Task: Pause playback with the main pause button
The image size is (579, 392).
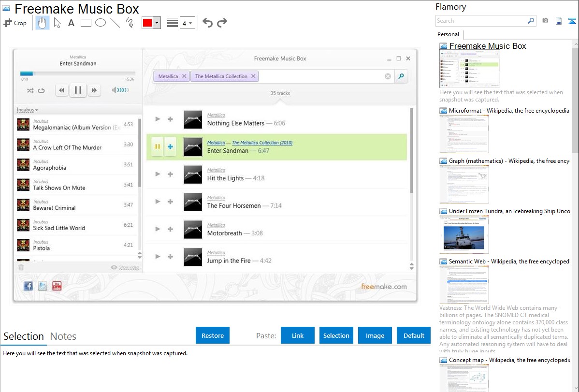Action: (x=78, y=90)
